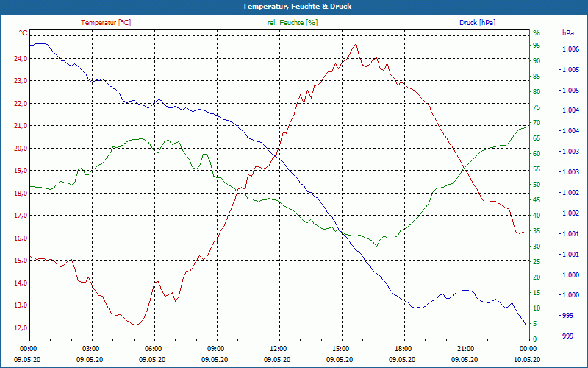This screenshot has width=588, height=368.
Task: Click the "23,0" temperature axis tick
Action: pos(21,81)
